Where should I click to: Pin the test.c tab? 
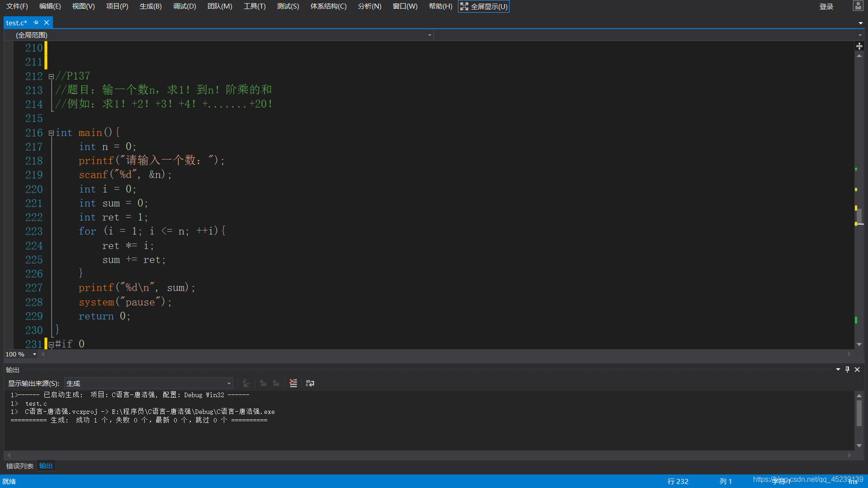pyautogui.click(x=36, y=23)
